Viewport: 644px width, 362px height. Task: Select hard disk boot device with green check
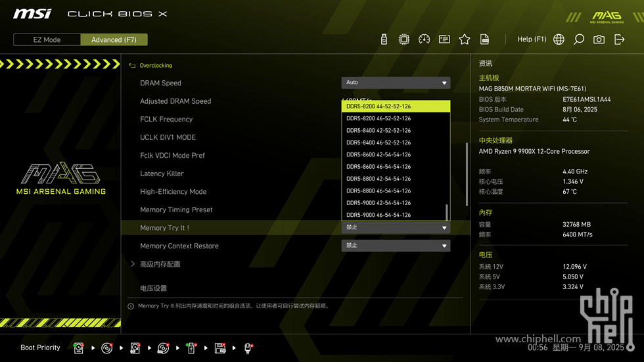pyautogui.click(x=78, y=348)
